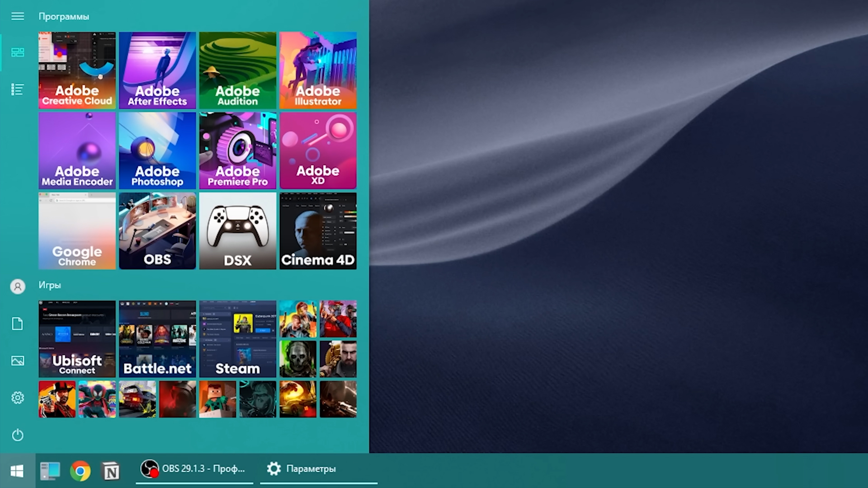Open the DSX controller tile
The width and height of the screenshot is (868, 488).
point(237,231)
